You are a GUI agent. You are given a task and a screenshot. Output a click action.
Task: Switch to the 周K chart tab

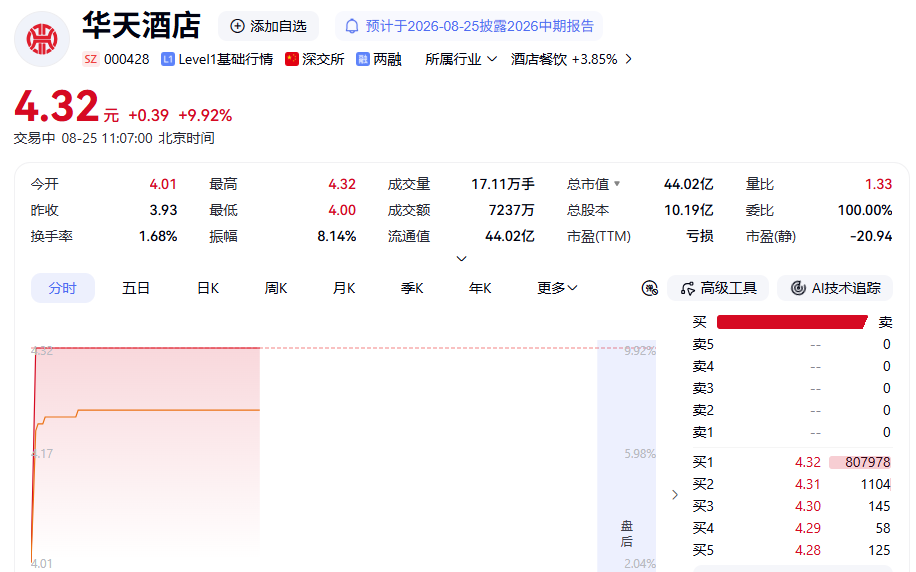[276, 288]
